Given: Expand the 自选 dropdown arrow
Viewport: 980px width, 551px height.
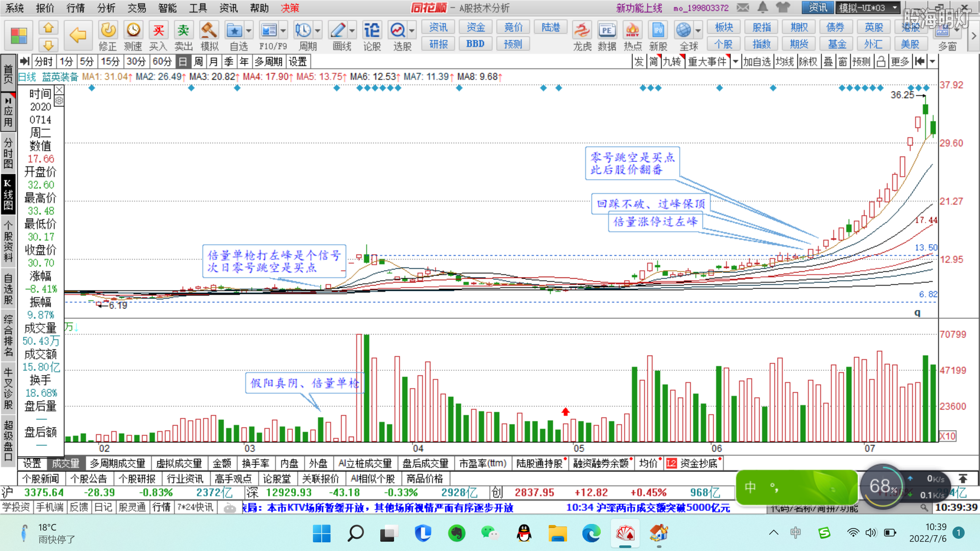Looking at the screenshot, I should [249, 31].
